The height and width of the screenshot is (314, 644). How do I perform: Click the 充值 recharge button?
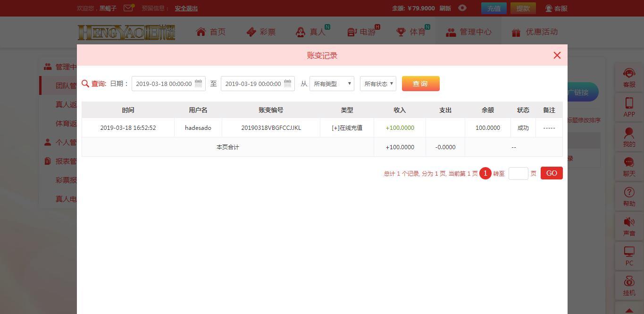click(494, 8)
